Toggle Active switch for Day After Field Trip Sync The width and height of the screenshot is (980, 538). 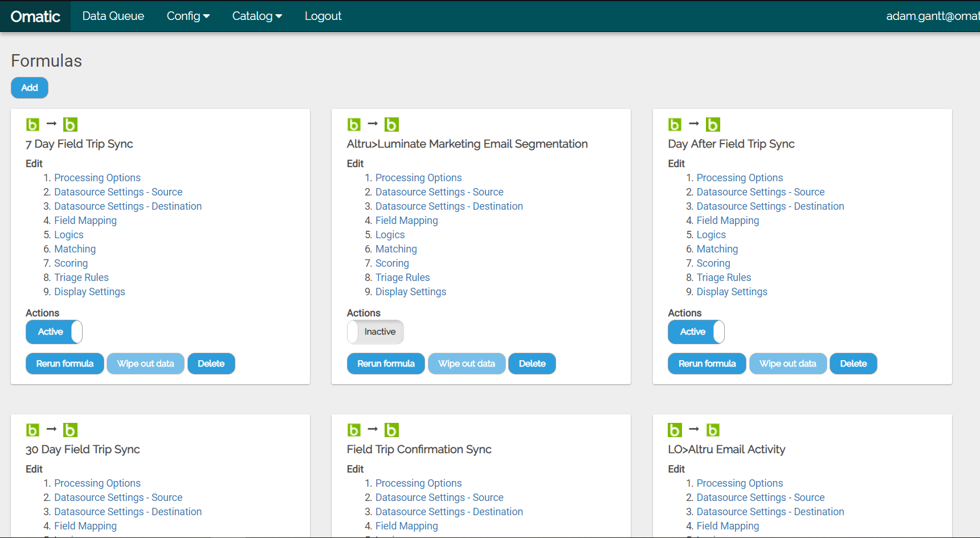pos(696,332)
